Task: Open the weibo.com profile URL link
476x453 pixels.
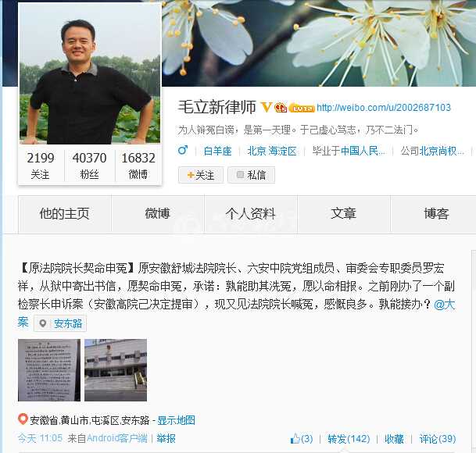Action: (384, 108)
